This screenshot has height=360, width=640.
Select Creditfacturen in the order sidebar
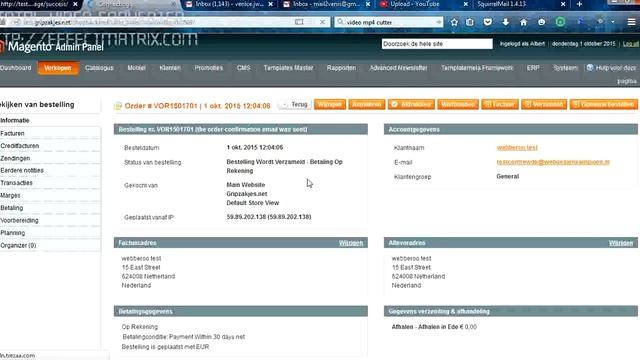coord(50,146)
